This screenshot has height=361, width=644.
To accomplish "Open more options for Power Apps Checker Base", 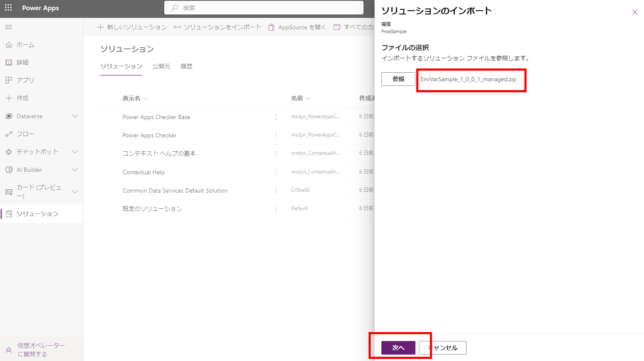I will pos(276,117).
